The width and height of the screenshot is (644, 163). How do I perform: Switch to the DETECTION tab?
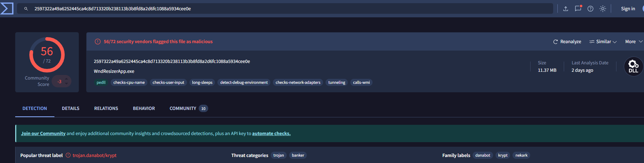point(35,109)
